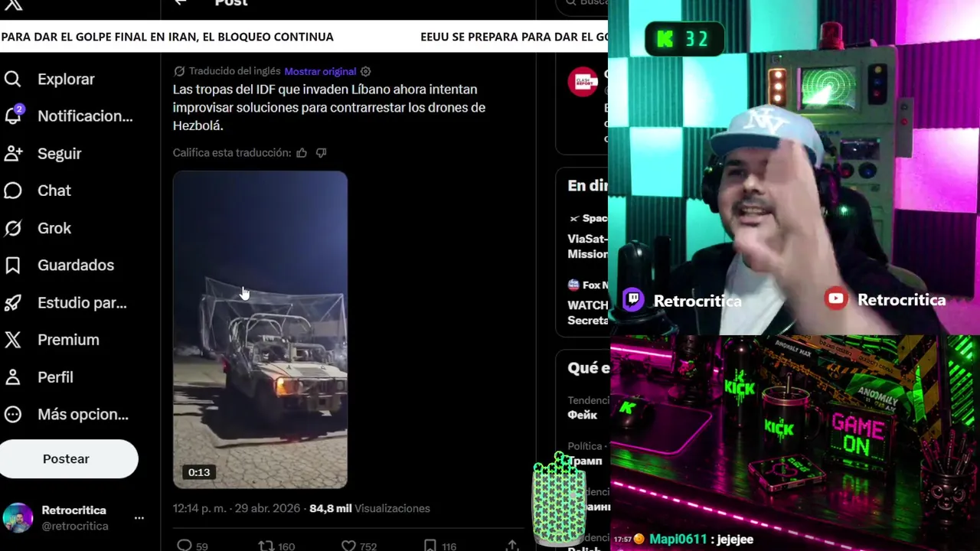Click the Explorar magnifier icon
The width and height of the screenshot is (980, 551).
[12, 79]
